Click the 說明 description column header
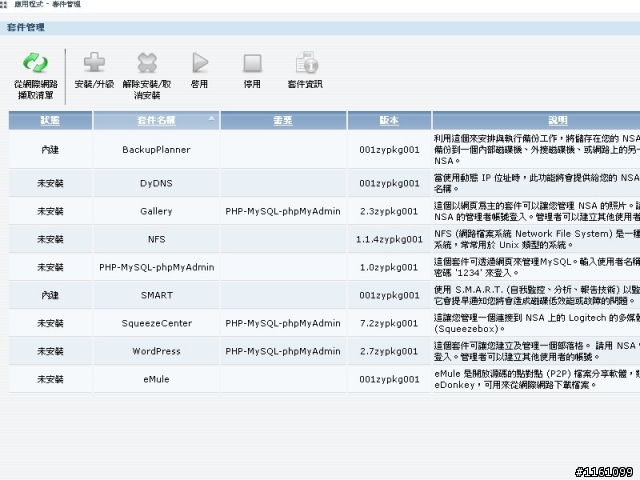The width and height of the screenshot is (640, 480). [558, 120]
